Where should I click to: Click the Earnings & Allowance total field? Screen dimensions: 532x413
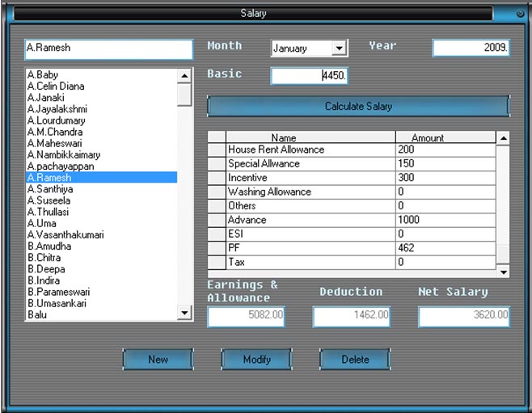pyautogui.click(x=246, y=317)
